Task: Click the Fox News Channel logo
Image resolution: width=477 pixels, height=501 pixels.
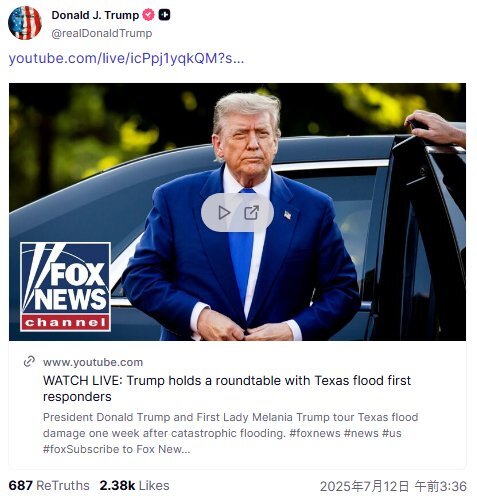Action: point(65,287)
